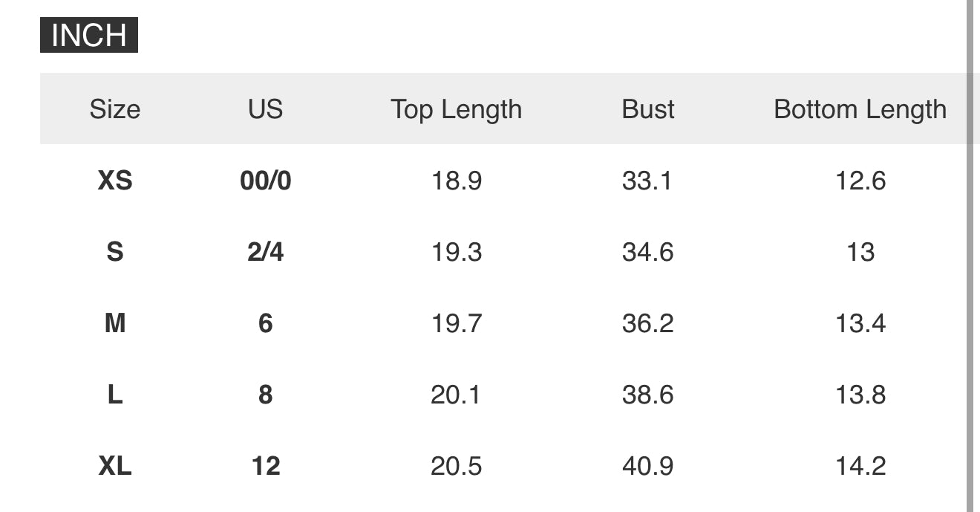Select the S size row label
Viewport: 980px width, 512px height.
115,252
